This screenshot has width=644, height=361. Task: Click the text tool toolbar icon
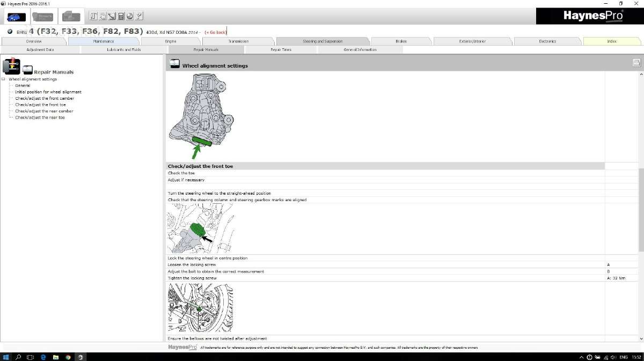94,16
